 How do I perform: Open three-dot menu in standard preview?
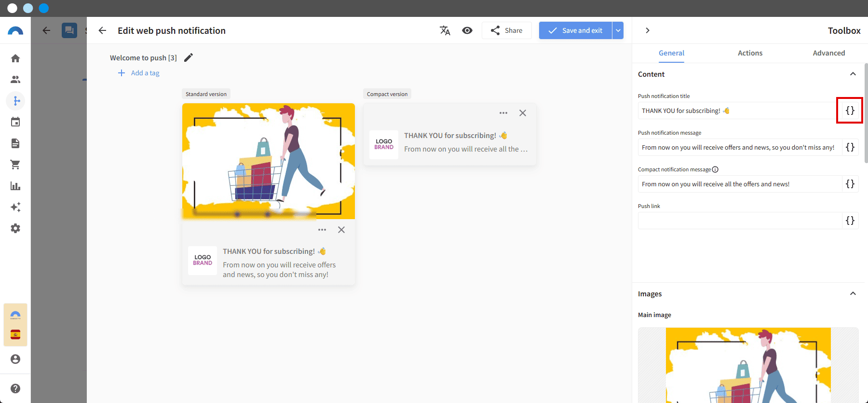[322, 230]
